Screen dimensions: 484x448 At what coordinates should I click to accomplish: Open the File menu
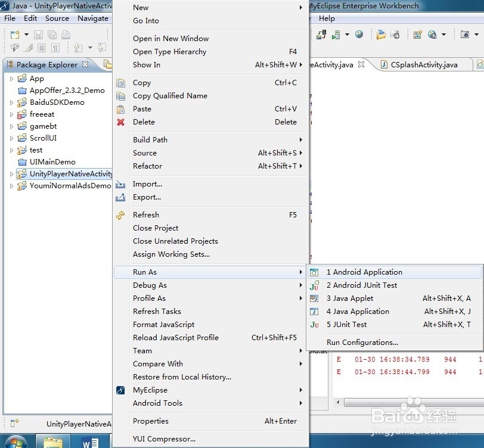point(10,18)
